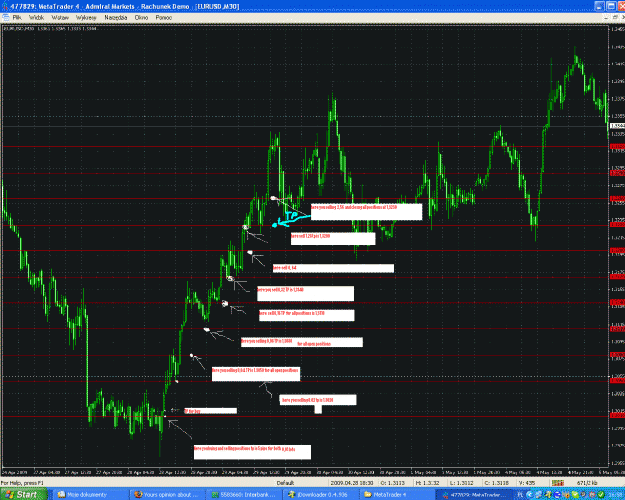This screenshot has height=500, width=625.
Task: Open the Plik menu
Action: pos(17,18)
